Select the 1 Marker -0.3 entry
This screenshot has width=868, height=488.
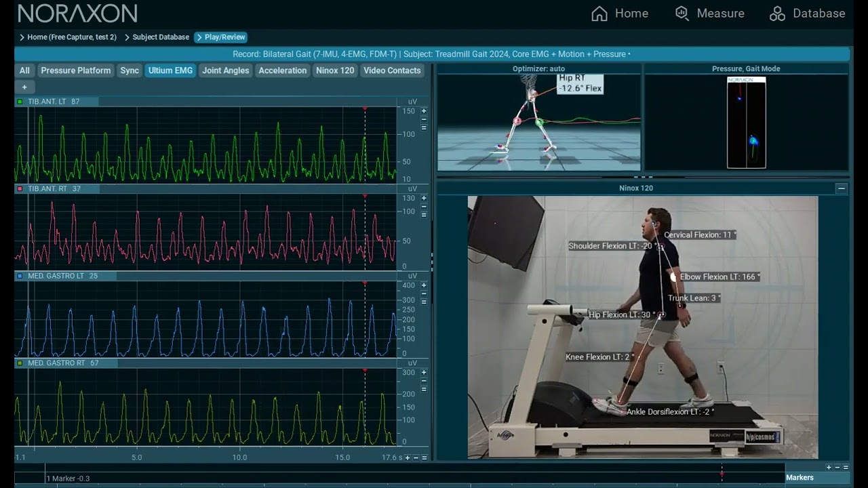pos(68,479)
